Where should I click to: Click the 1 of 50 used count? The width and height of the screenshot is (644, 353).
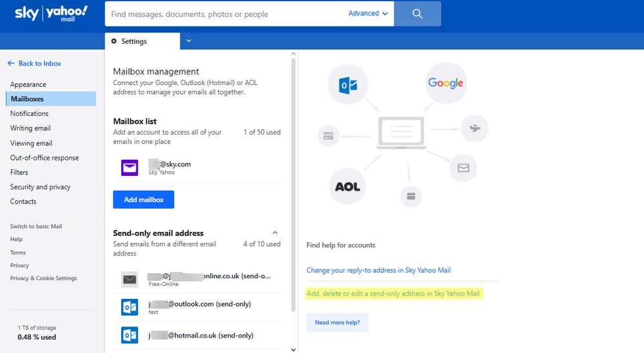coord(262,132)
